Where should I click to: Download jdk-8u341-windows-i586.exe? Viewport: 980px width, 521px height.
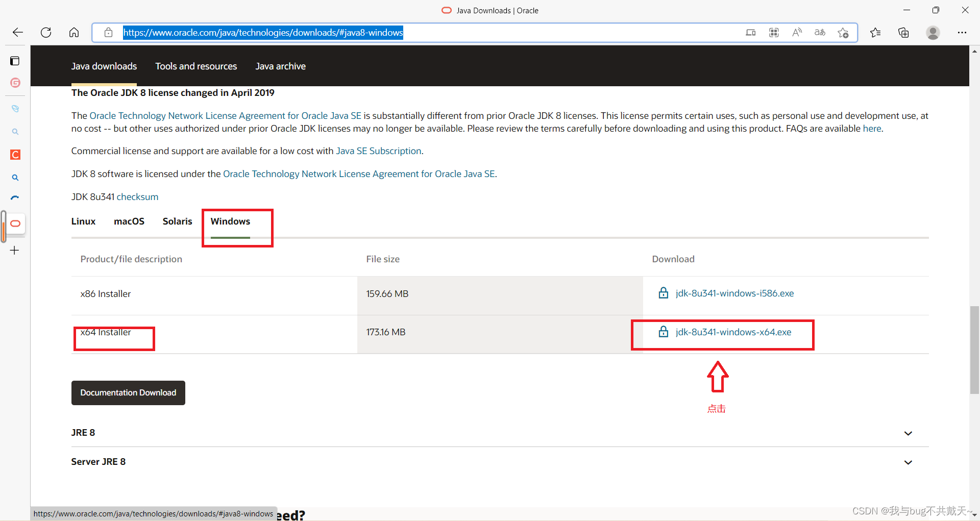[735, 293]
